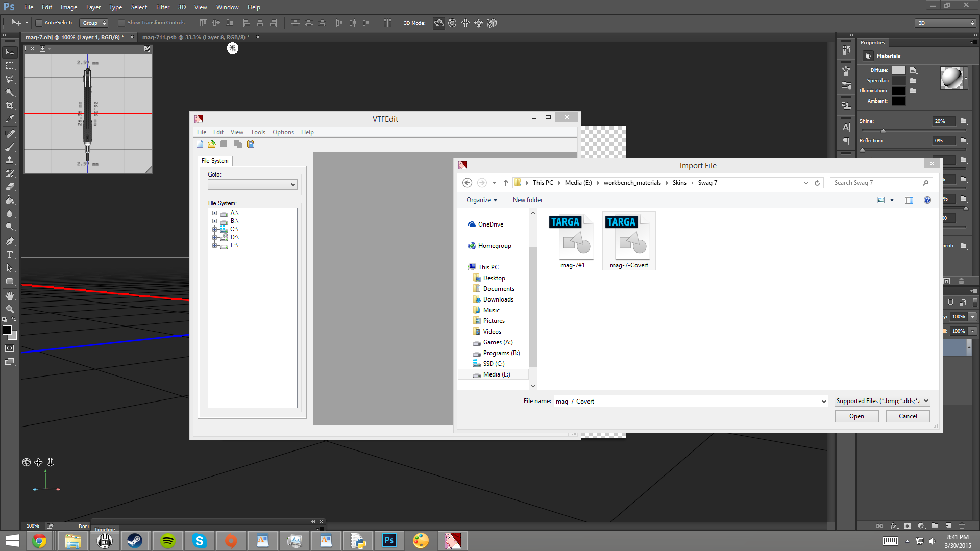Expand the C:\ drive tree node

point(215,229)
